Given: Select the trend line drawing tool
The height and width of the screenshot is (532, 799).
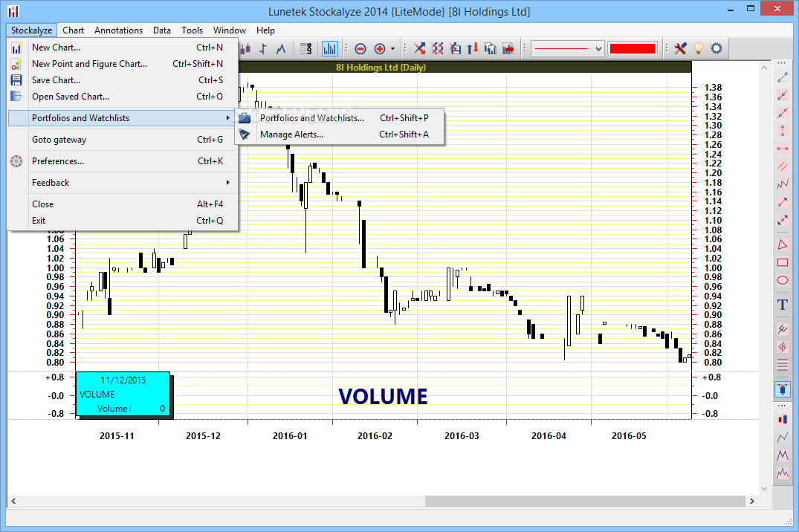Looking at the screenshot, I should [783, 77].
